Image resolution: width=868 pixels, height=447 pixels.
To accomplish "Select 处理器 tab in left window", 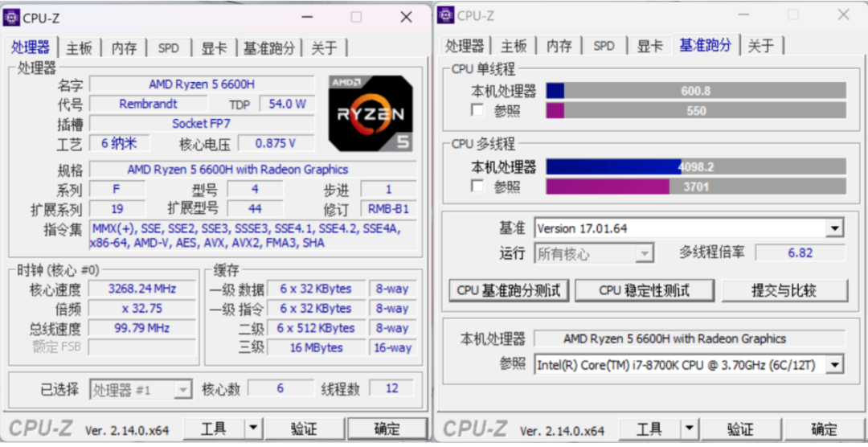I will 31,47.
